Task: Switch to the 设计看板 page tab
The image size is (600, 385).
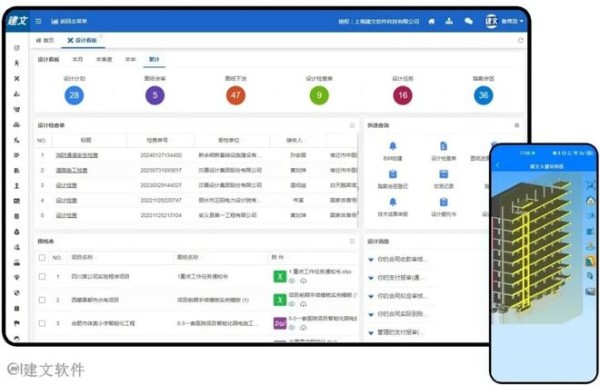Action: tap(82, 40)
